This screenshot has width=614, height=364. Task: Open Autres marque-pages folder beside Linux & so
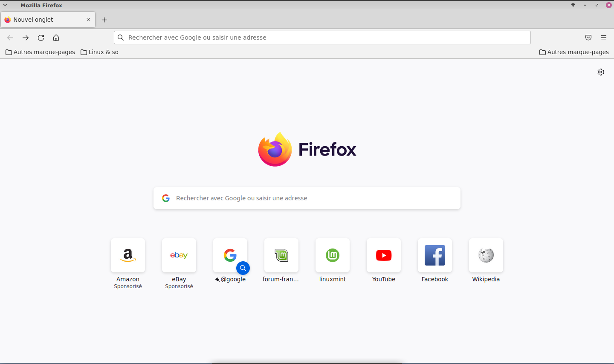pyautogui.click(x=40, y=52)
